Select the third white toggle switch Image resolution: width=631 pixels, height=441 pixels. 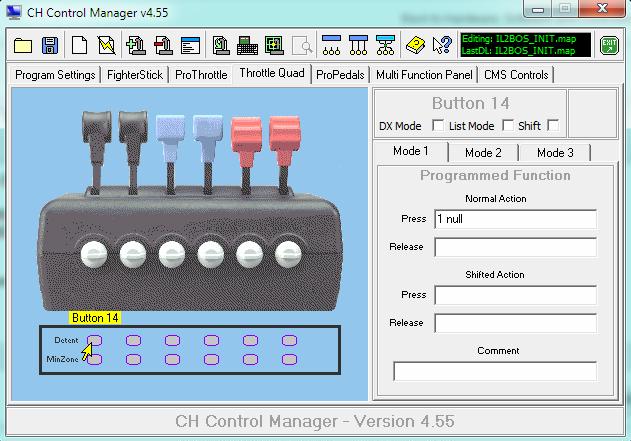click(x=172, y=255)
